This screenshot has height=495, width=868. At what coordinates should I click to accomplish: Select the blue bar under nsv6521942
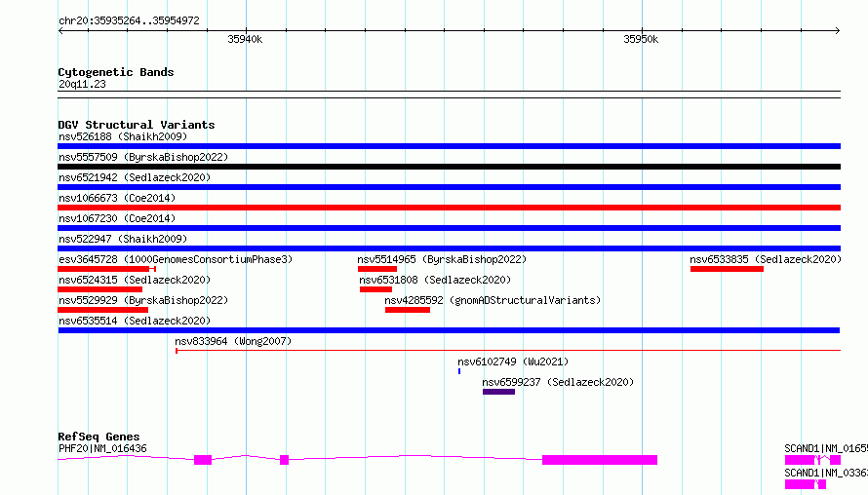click(449, 187)
